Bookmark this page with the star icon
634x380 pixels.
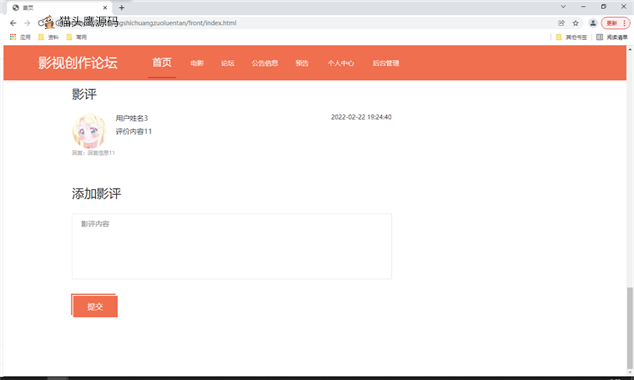tap(576, 23)
